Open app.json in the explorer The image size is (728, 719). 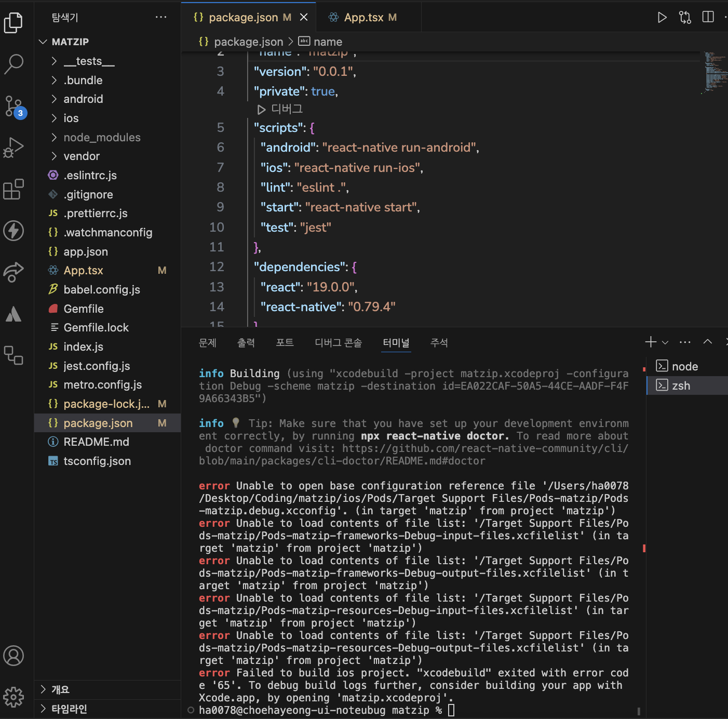(107, 251)
